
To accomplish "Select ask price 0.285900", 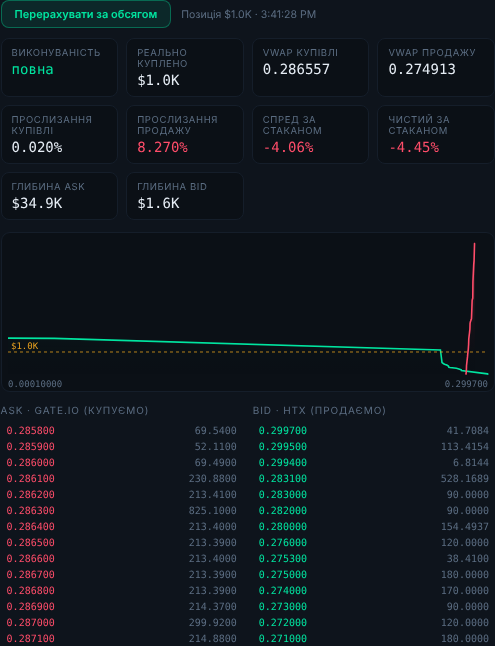I will pyautogui.click(x=30, y=447).
